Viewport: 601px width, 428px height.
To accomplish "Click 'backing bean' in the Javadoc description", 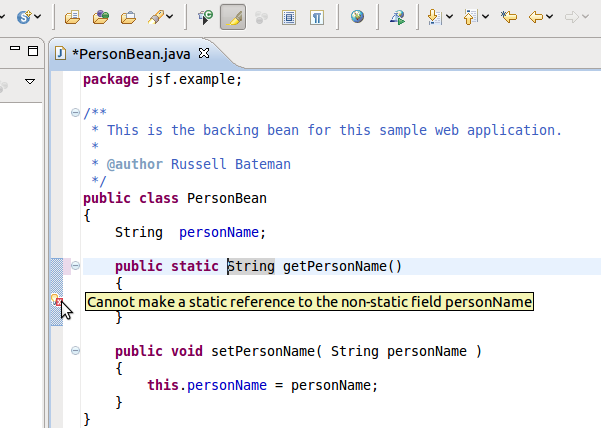I will (251, 131).
